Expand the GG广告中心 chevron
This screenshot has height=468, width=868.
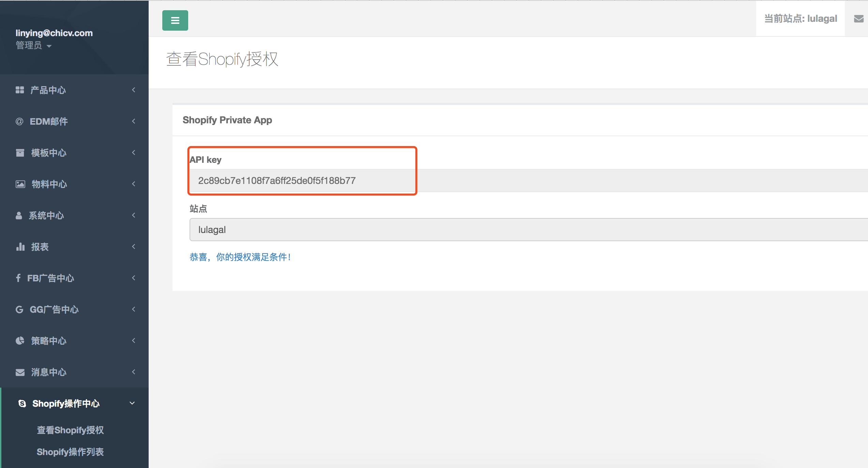[134, 309]
